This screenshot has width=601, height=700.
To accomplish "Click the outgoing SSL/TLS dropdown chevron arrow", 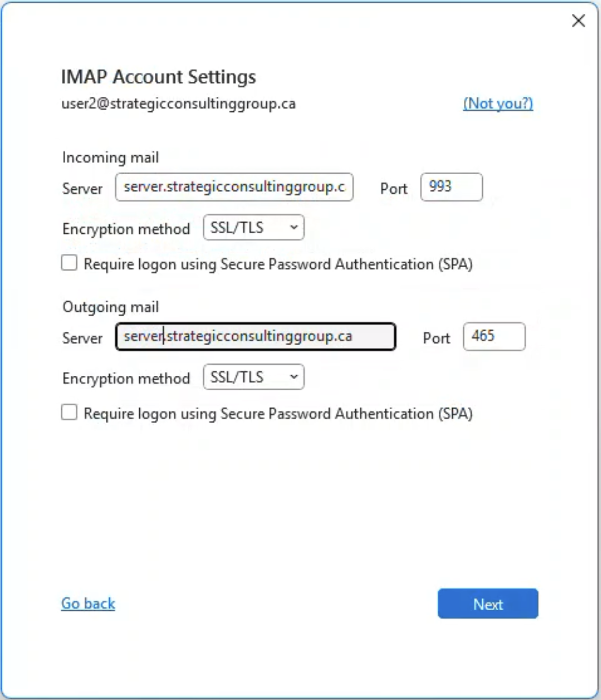I will (x=294, y=377).
